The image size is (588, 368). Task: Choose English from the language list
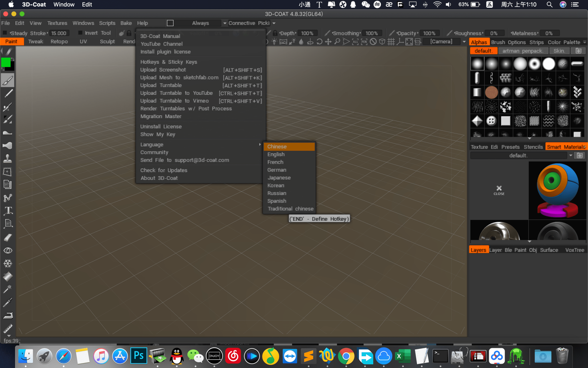click(x=276, y=155)
